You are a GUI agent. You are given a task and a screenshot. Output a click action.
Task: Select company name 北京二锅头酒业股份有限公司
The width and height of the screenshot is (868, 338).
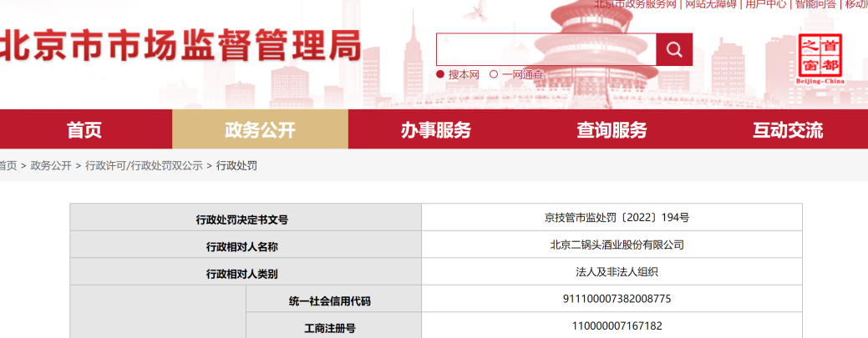click(x=617, y=245)
